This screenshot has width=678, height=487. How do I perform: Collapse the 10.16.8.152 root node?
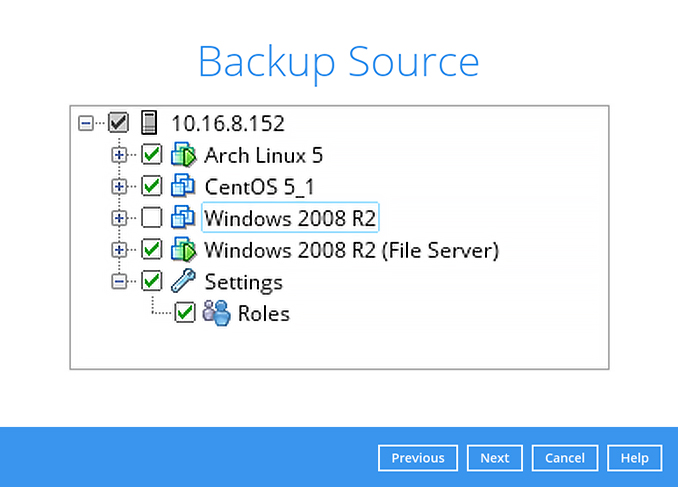[x=86, y=123]
